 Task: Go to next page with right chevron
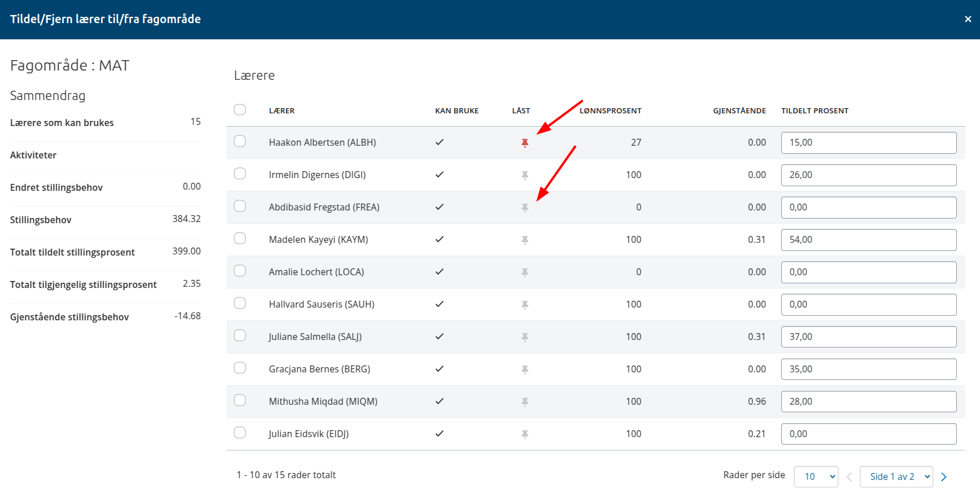click(944, 477)
